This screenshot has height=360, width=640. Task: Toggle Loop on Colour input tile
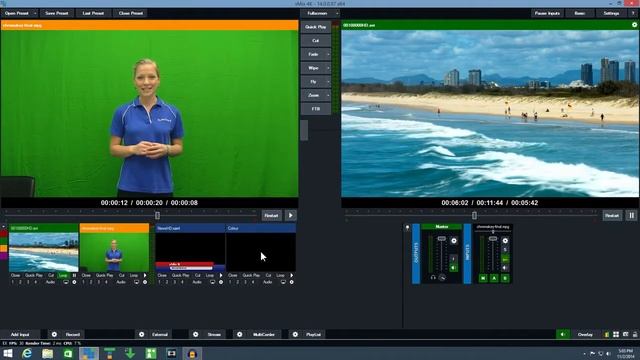(x=280, y=276)
